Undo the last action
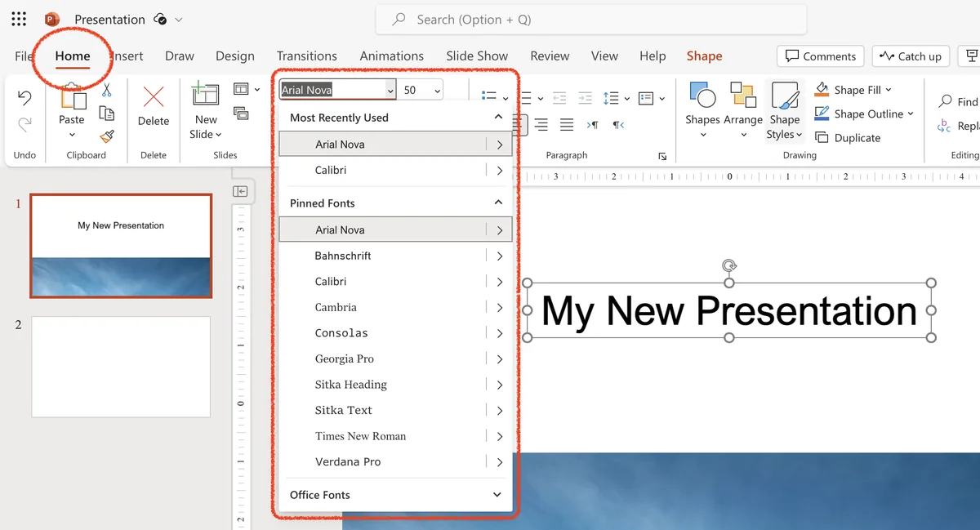980x530 pixels. point(24,99)
